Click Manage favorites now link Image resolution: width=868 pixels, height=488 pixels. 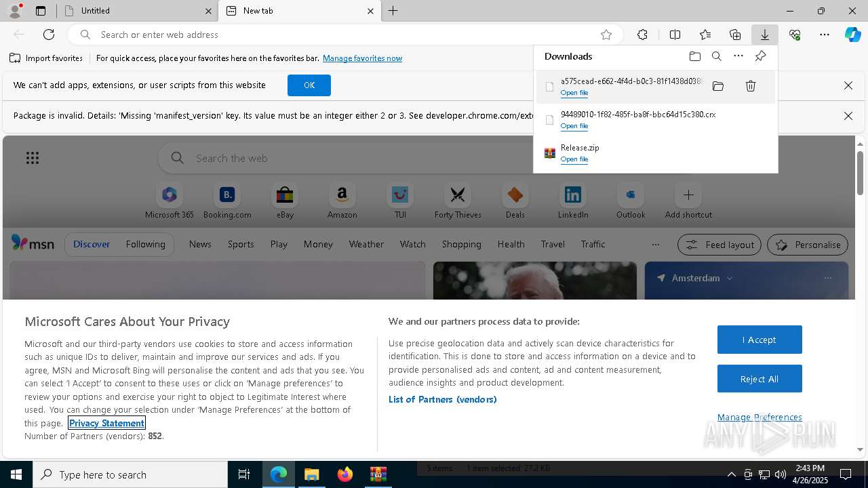click(362, 58)
